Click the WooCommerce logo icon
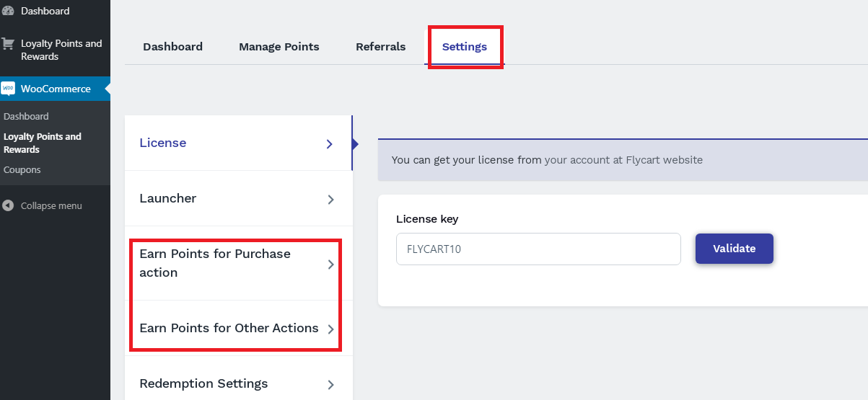 tap(8, 89)
